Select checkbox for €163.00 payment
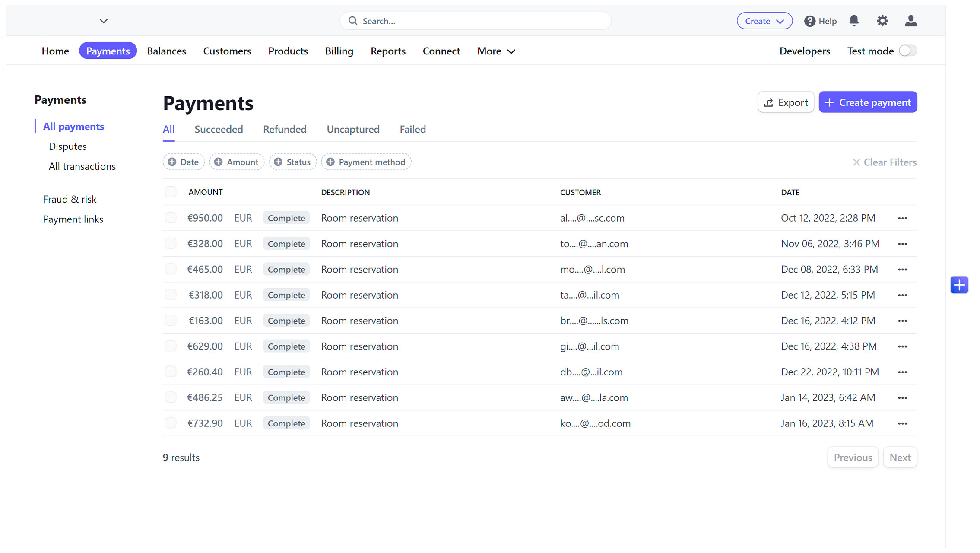The image size is (980, 553). tap(171, 321)
